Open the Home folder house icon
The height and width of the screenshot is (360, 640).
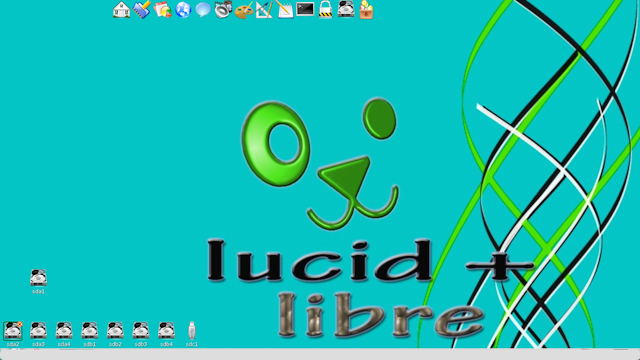(x=121, y=9)
